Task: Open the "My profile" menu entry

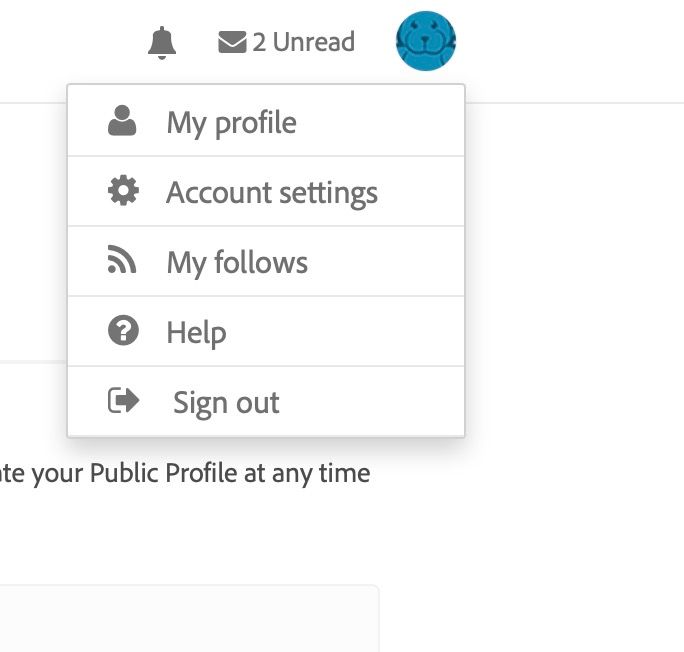Action: (231, 123)
